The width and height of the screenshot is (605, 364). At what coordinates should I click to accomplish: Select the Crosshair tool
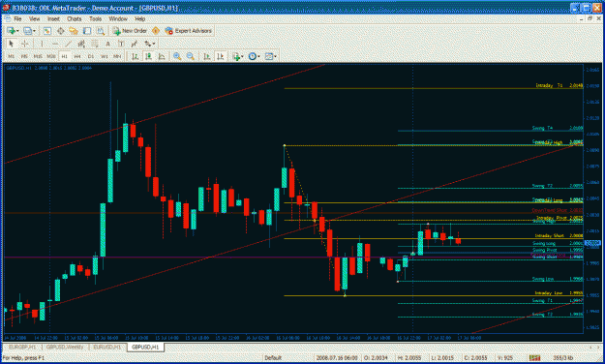click(25, 44)
